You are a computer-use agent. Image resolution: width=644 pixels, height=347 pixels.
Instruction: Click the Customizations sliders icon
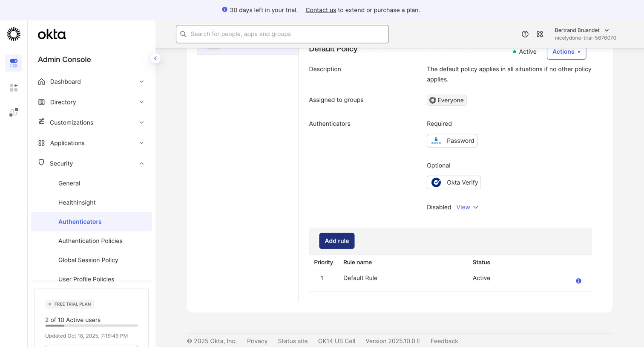click(41, 122)
